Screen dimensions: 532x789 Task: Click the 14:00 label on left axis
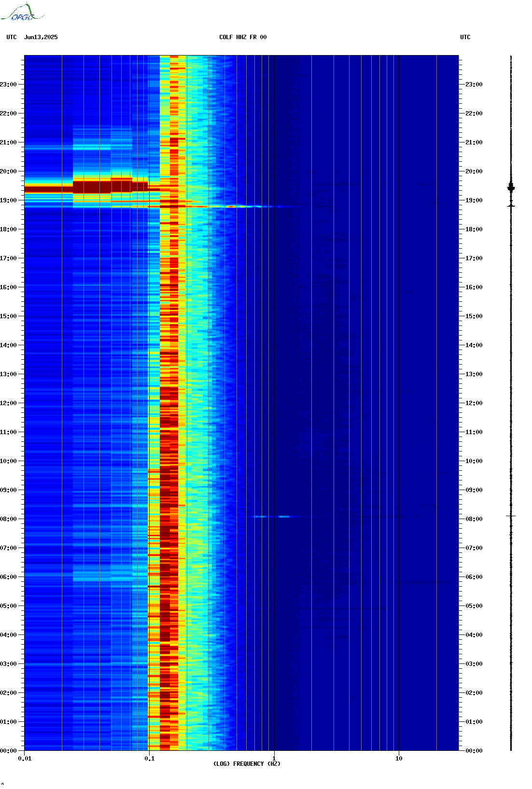pos(8,345)
